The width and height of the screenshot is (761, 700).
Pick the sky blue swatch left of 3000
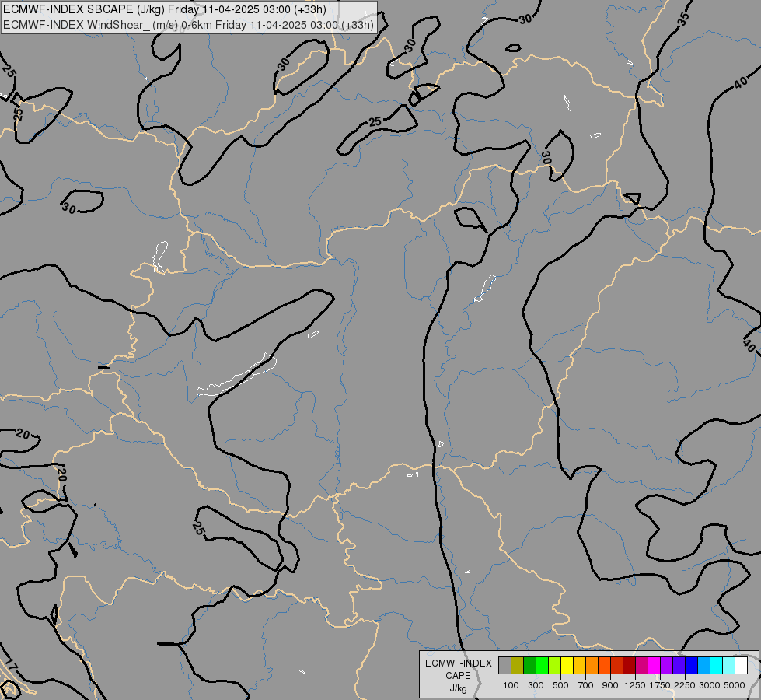point(703,666)
